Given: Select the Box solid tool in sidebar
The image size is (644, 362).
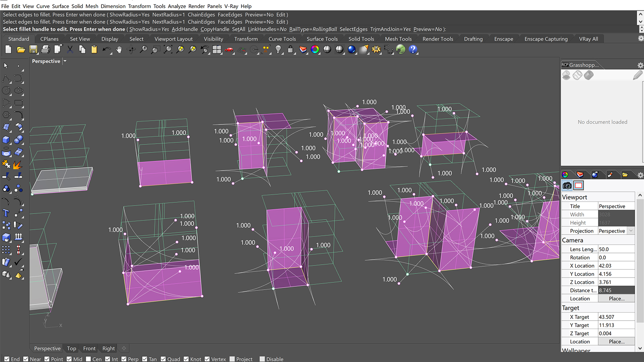Looking at the screenshot, I should [6, 140].
